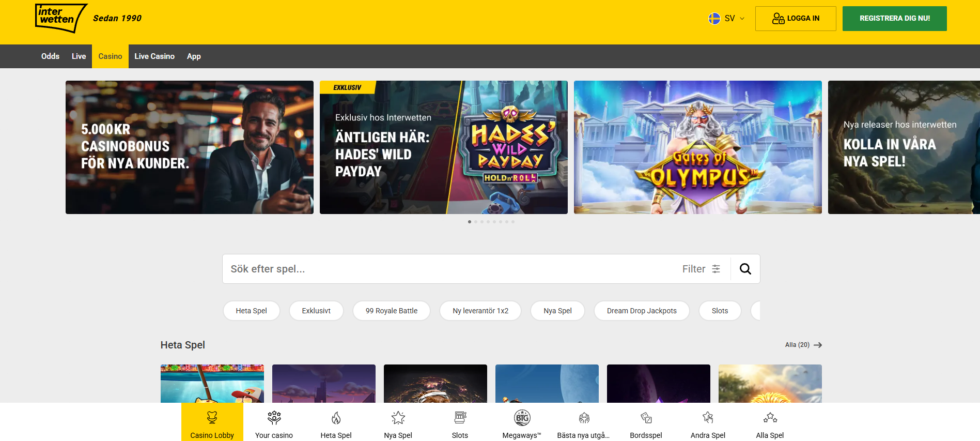Screen dimensions: 980x441
Task: Select the Casino tab
Action: tap(110, 56)
